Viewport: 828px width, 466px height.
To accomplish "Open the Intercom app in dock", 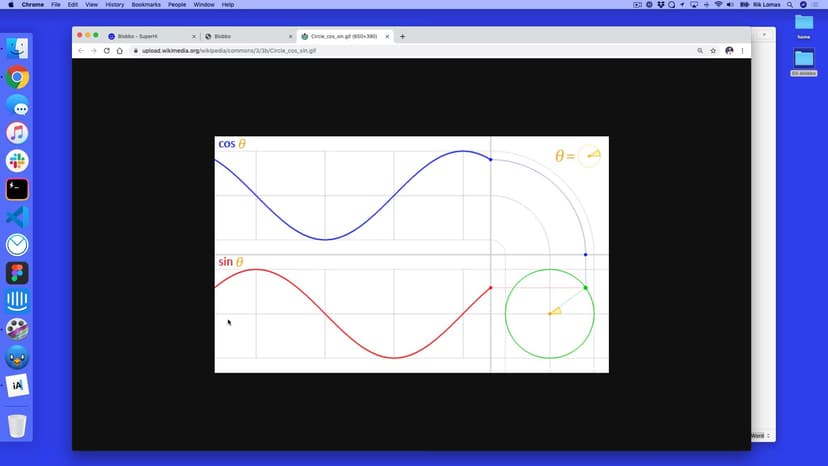I will [17, 301].
